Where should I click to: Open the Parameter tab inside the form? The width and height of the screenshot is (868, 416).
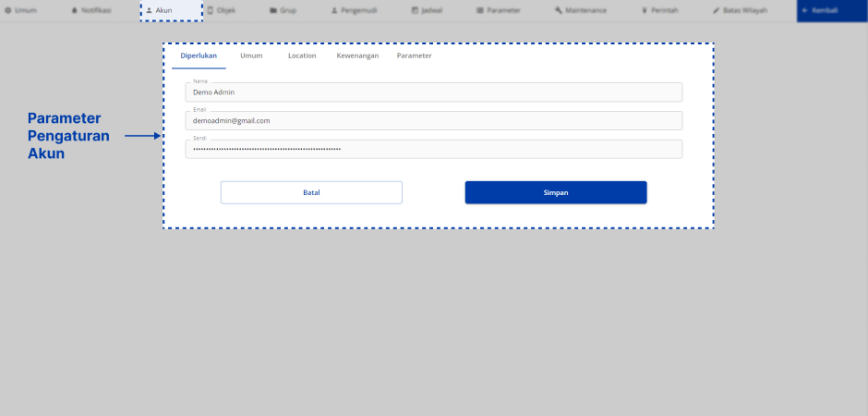[x=414, y=55]
